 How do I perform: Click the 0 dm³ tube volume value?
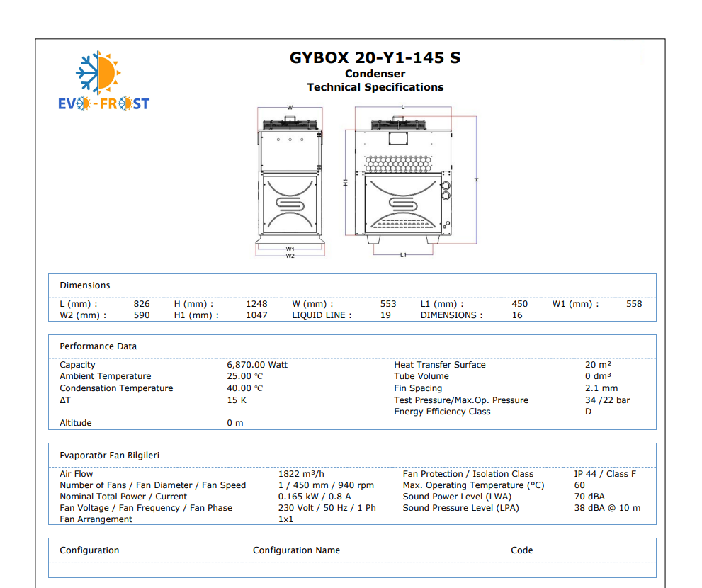[598, 376]
